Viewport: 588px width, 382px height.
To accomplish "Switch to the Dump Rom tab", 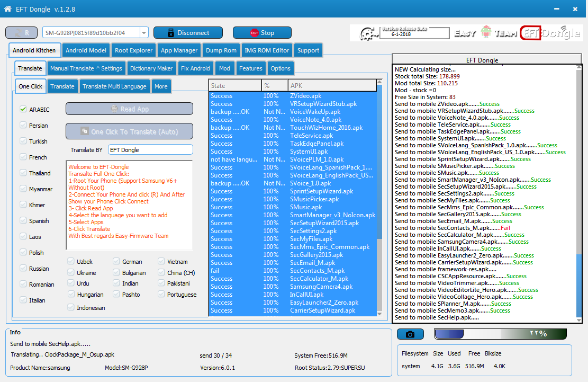I will point(221,50).
